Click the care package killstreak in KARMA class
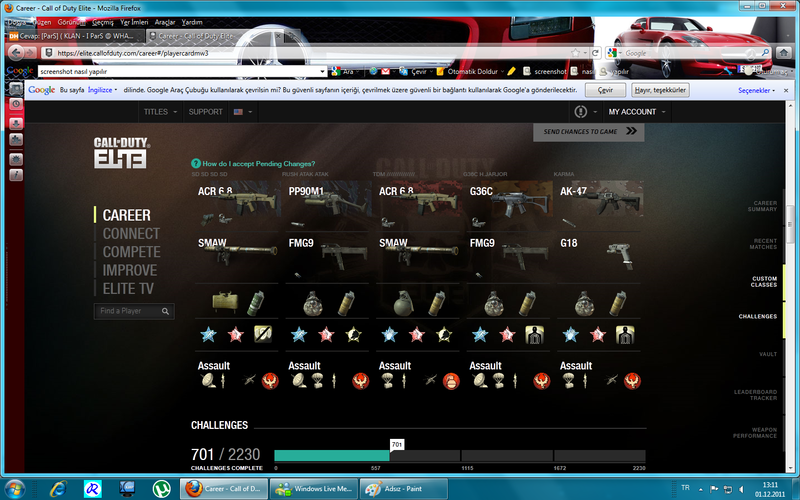 (x=568, y=381)
